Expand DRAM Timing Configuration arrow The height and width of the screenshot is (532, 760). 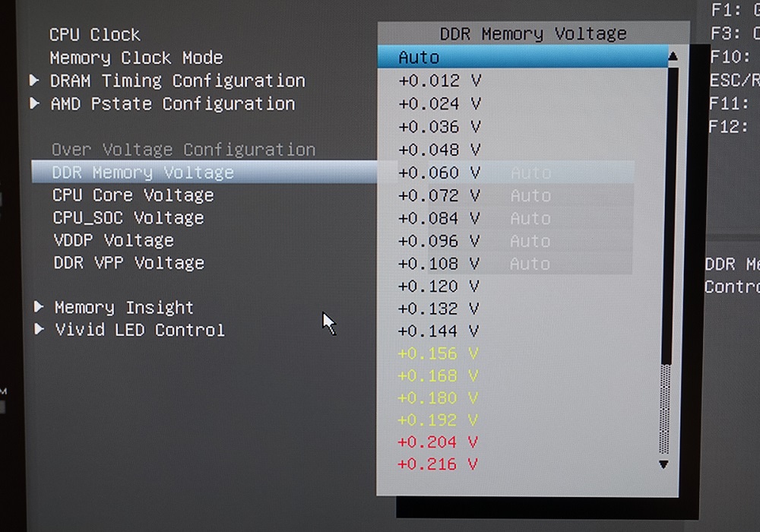coord(34,81)
